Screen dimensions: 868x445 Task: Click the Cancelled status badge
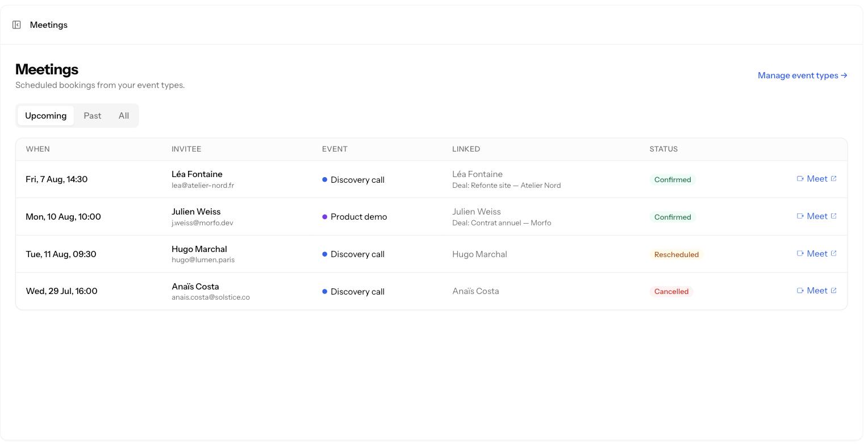click(671, 292)
